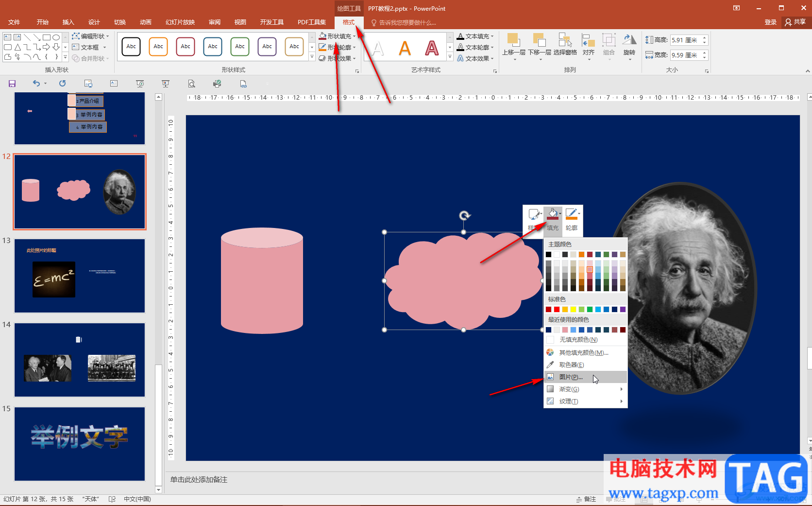Select the isosceles triangle shape

point(17,47)
